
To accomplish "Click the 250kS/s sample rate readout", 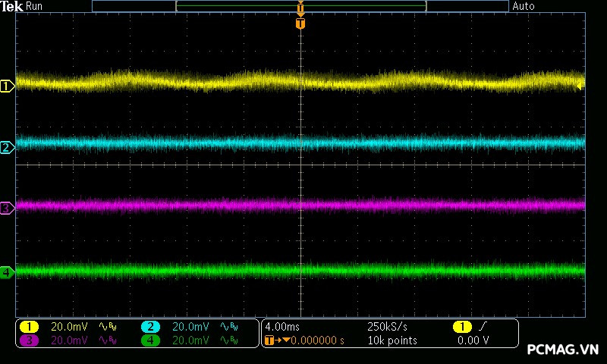I will tap(387, 326).
